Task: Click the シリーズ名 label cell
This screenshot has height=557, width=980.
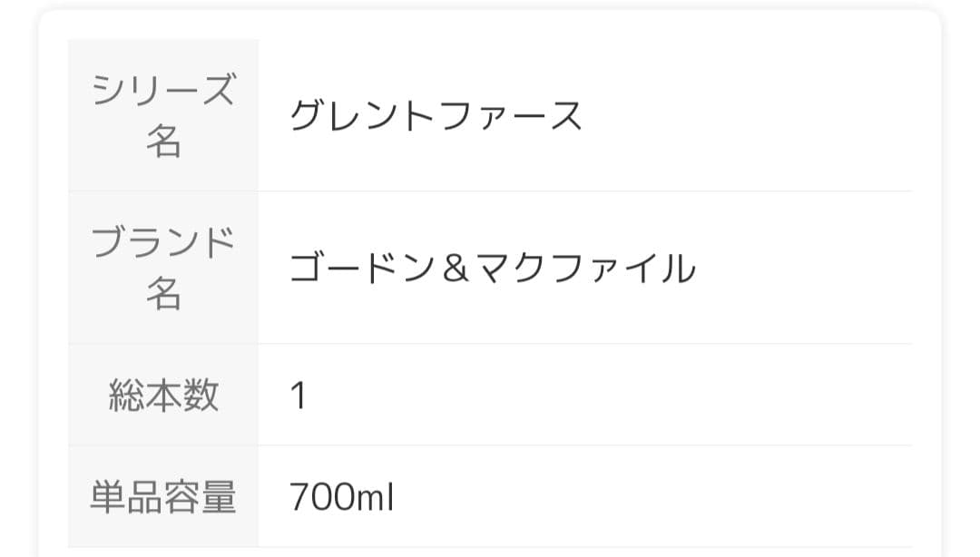Action: (x=163, y=115)
